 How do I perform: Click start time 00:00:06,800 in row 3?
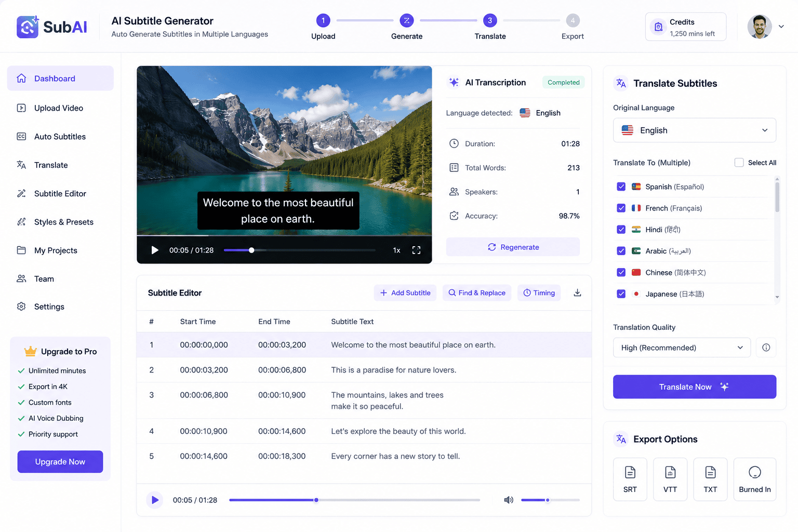pos(204,395)
